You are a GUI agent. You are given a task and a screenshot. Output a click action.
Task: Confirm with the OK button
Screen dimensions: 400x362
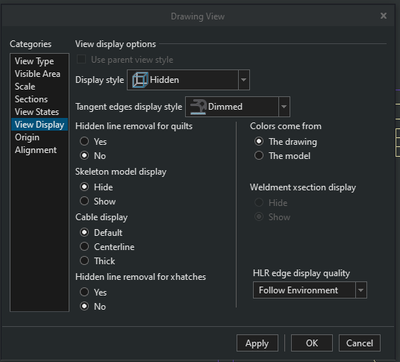(x=312, y=343)
